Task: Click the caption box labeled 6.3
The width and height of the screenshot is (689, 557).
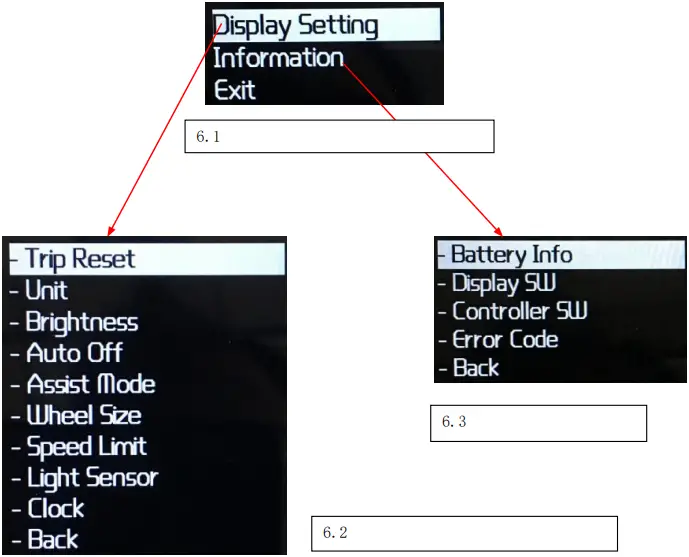Action: (538, 423)
